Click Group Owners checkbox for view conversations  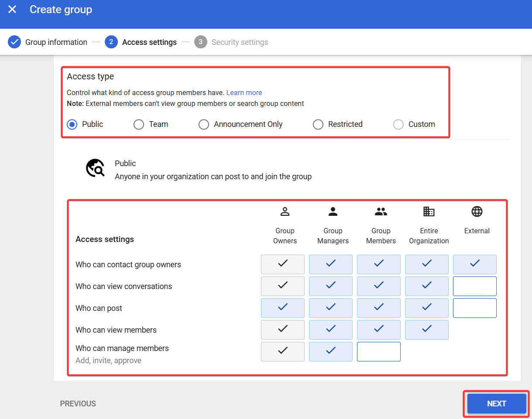pos(283,286)
